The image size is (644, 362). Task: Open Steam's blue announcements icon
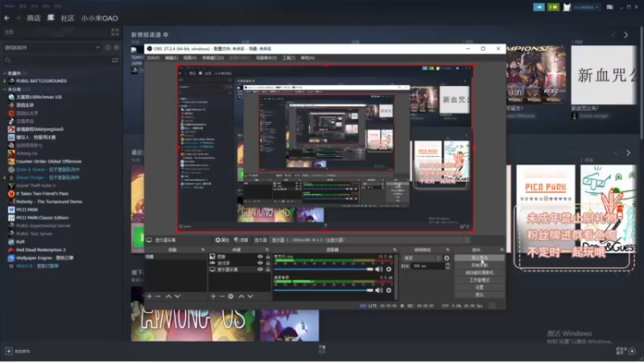(539, 7)
